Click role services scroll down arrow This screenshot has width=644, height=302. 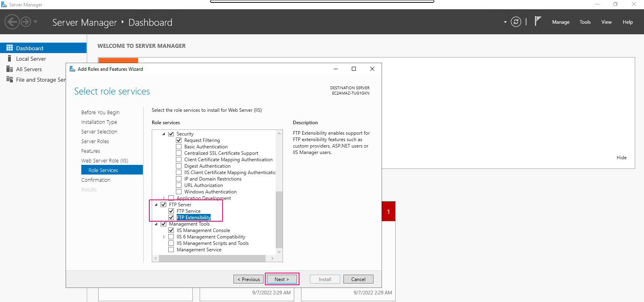point(279,252)
